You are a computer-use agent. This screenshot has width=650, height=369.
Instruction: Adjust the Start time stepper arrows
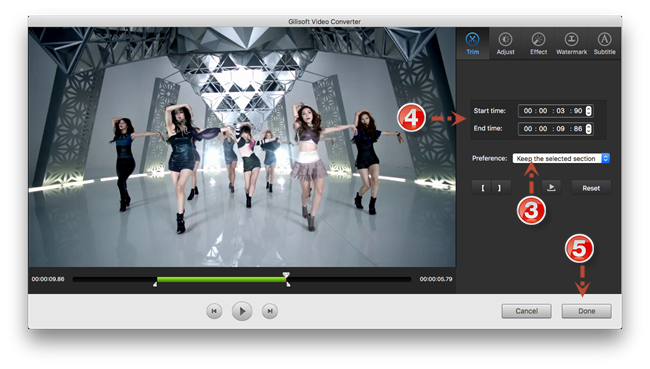[588, 111]
